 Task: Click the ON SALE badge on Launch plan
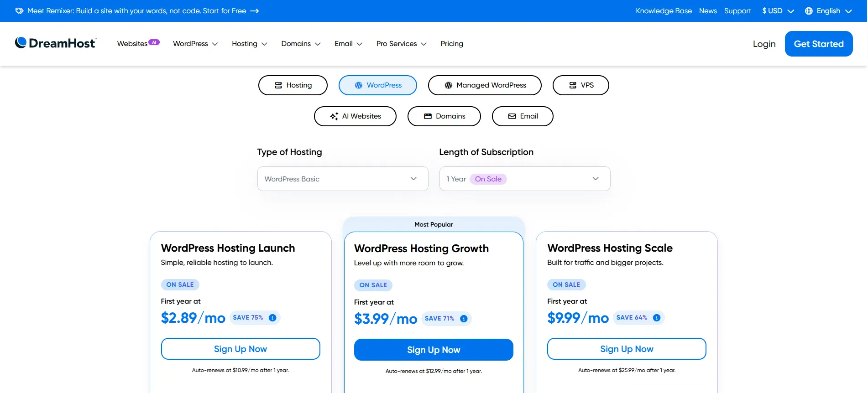tap(180, 284)
